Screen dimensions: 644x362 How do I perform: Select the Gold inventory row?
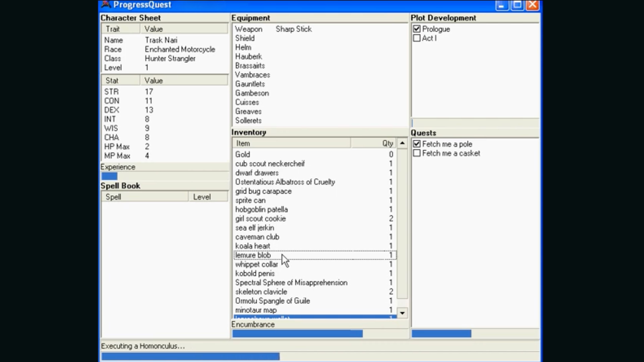click(x=315, y=154)
